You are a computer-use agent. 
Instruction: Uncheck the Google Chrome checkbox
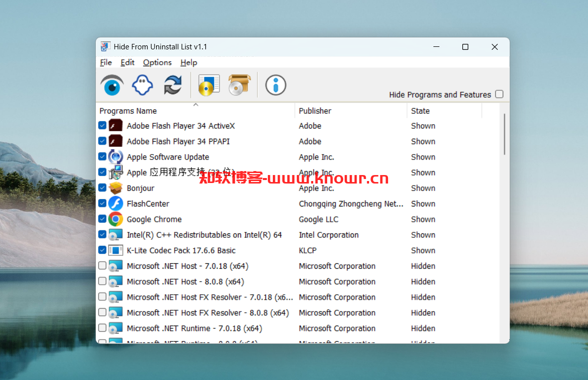(102, 219)
